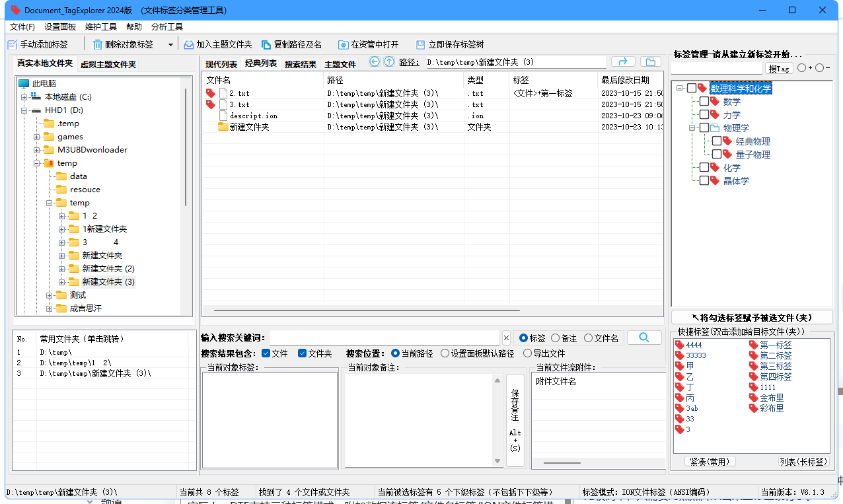Viewport: 843px width, 504px height.
Task: Click the 手动添加标签 toolbar icon
Action: tap(12, 45)
